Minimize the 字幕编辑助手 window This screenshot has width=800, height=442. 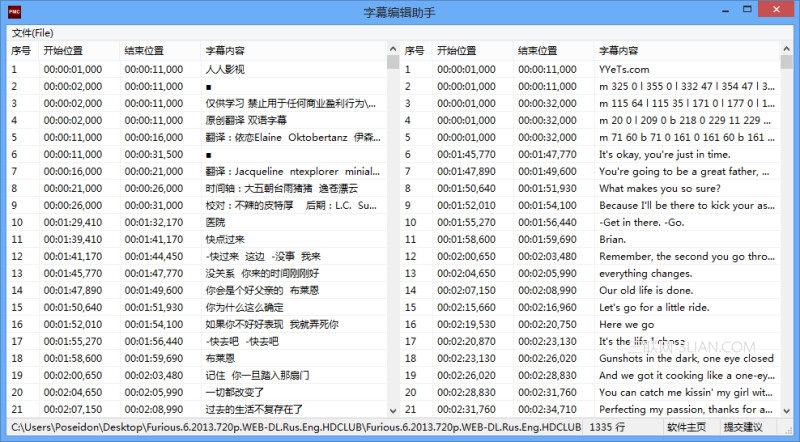tap(726, 10)
